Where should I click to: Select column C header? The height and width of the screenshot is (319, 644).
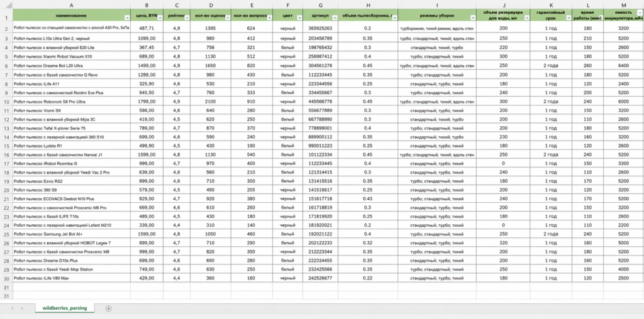point(177,5)
